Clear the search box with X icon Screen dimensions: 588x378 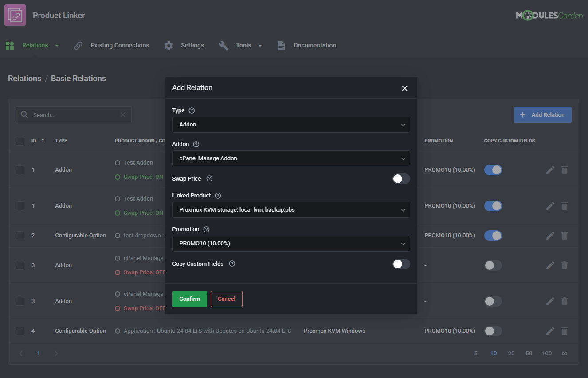[x=123, y=115]
